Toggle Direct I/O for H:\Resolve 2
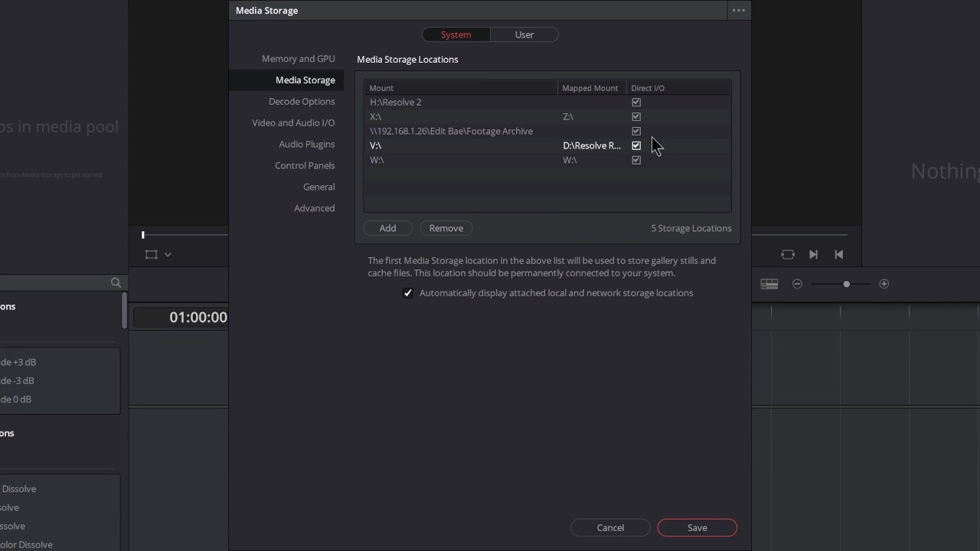The image size is (980, 551). 636,103
